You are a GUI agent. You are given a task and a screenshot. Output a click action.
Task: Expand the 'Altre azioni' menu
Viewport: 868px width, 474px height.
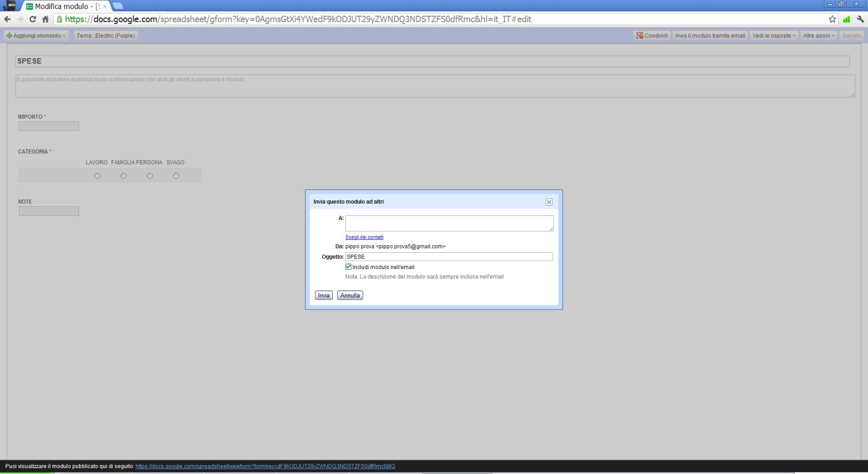tap(819, 34)
